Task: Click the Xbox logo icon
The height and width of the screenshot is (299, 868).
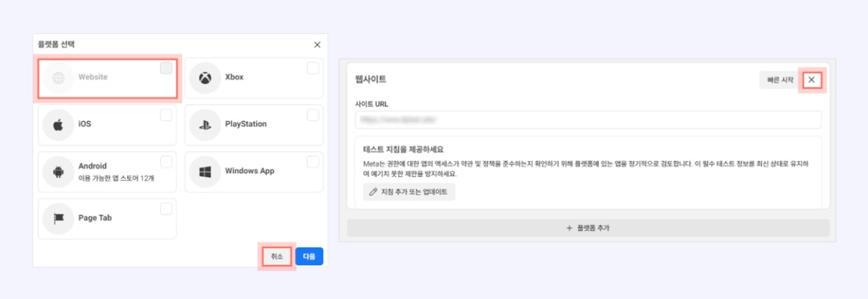Action: (205, 77)
